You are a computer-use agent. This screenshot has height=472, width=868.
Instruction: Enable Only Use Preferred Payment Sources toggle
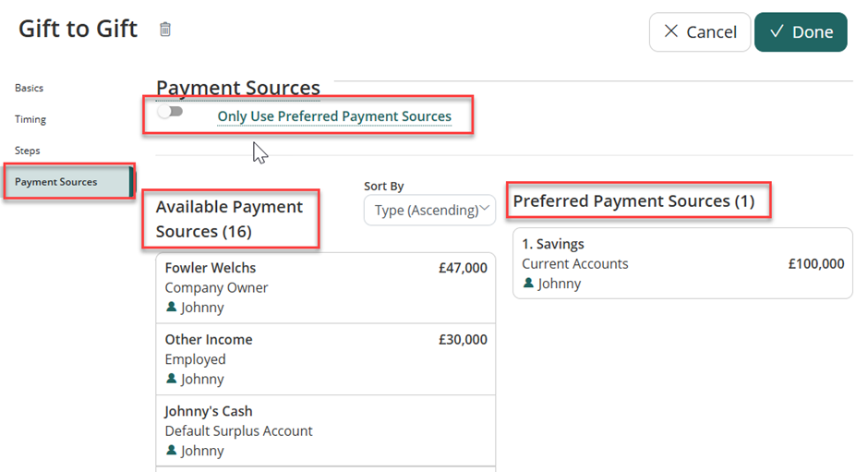[170, 112]
